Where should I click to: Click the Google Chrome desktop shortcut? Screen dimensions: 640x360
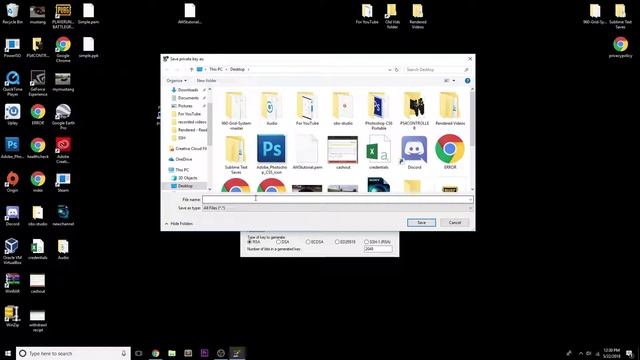[63, 50]
